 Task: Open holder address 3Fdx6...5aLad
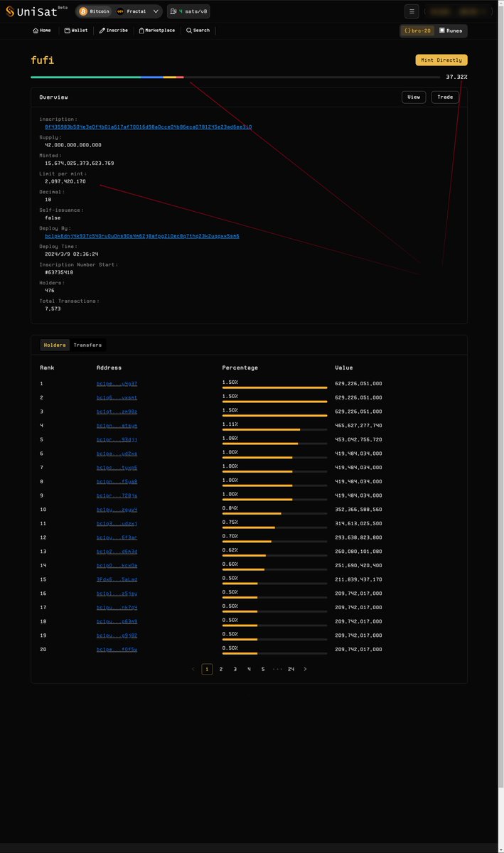(x=117, y=579)
